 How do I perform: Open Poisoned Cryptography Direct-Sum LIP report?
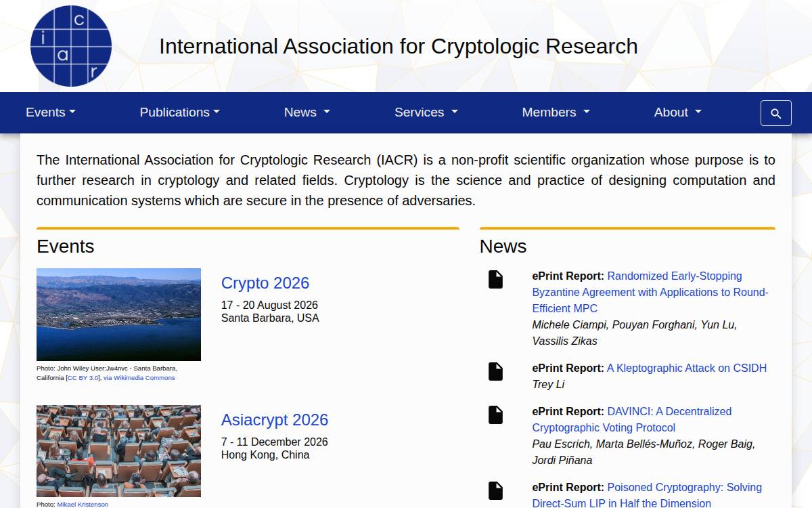pos(647,495)
